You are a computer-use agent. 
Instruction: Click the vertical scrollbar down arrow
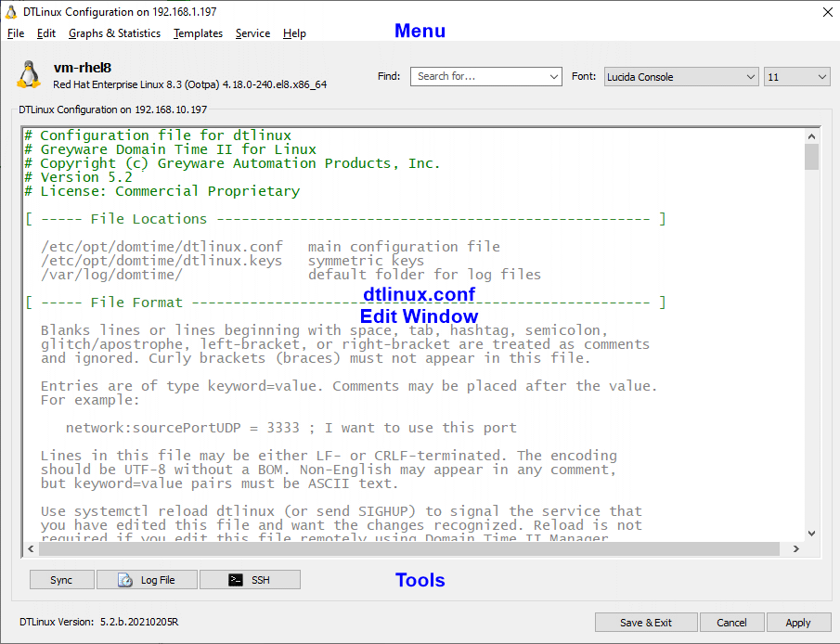[811, 531]
